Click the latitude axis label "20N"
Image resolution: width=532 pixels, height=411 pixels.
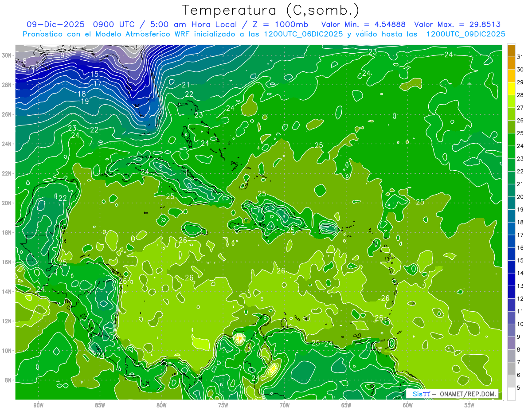point(7,203)
